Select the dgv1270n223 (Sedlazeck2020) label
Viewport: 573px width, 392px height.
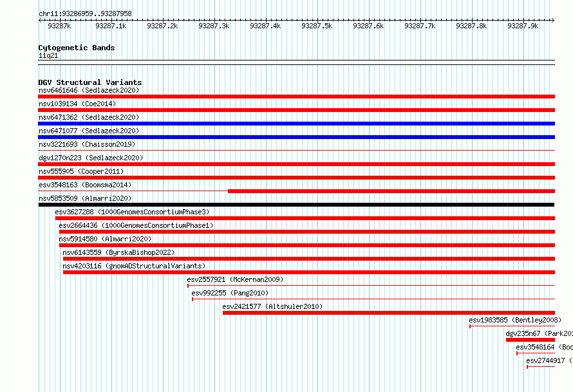(x=91, y=158)
